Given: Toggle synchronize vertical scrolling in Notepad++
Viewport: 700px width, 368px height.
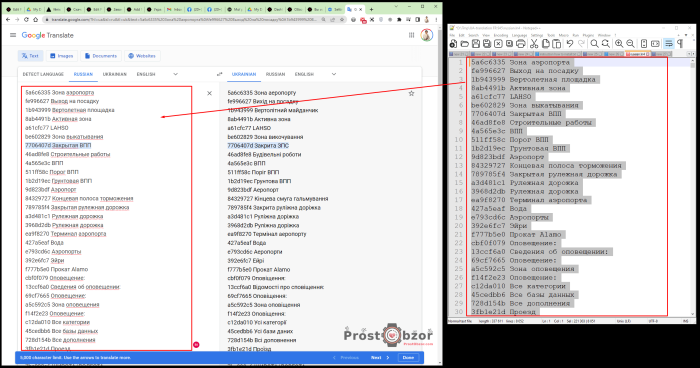Looking at the screenshot, I should point(644,43).
